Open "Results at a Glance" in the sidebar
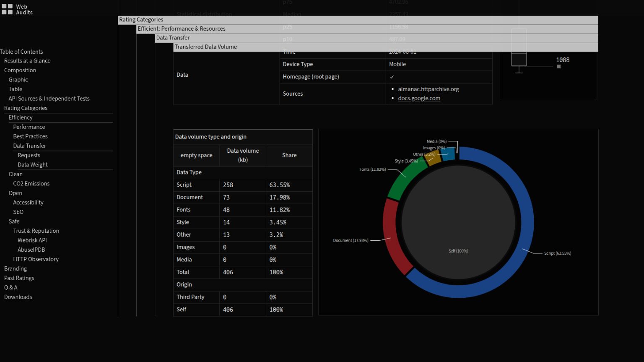 pos(27,60)
